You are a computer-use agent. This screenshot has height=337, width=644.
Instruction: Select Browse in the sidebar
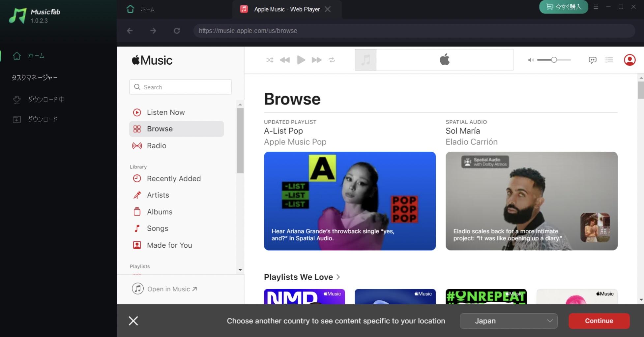(x=177, y=129)
